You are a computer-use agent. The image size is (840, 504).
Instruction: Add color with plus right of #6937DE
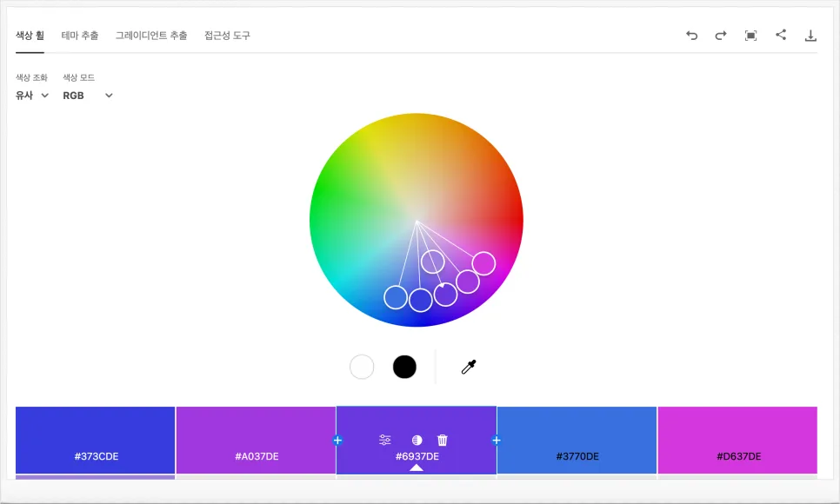pyautogui.click(x=496, y=441)
